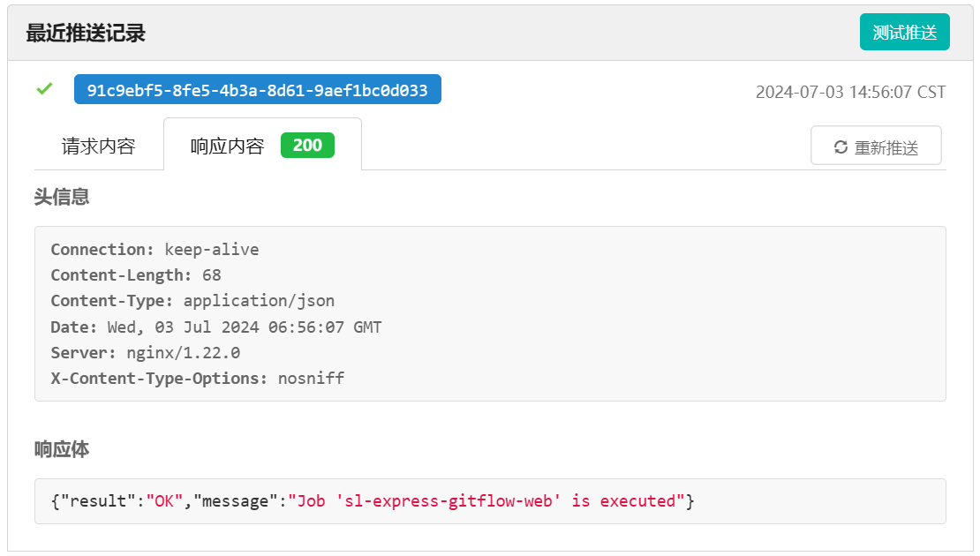This screenshot has height=556, width=980.
Task: Click the 响应体 section label
Action: tap(62, 449)
